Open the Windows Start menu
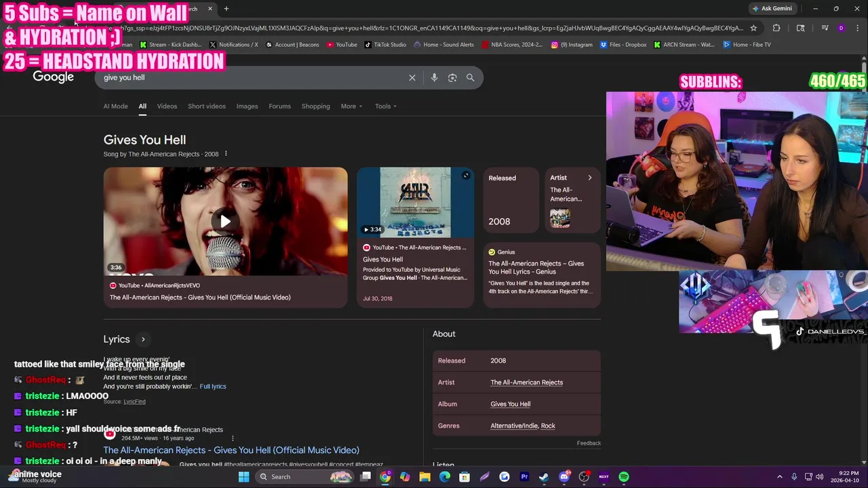 (x=244, y=476)
